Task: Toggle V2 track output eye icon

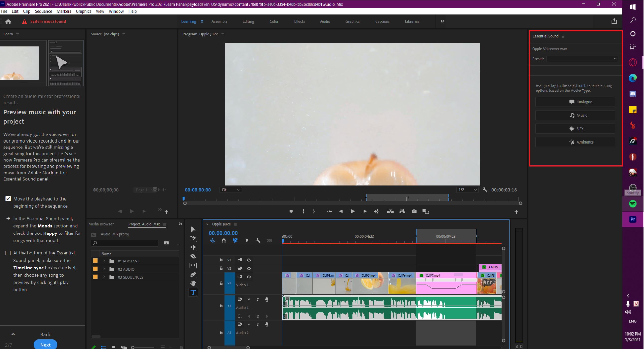Action: tap(249, 268)
